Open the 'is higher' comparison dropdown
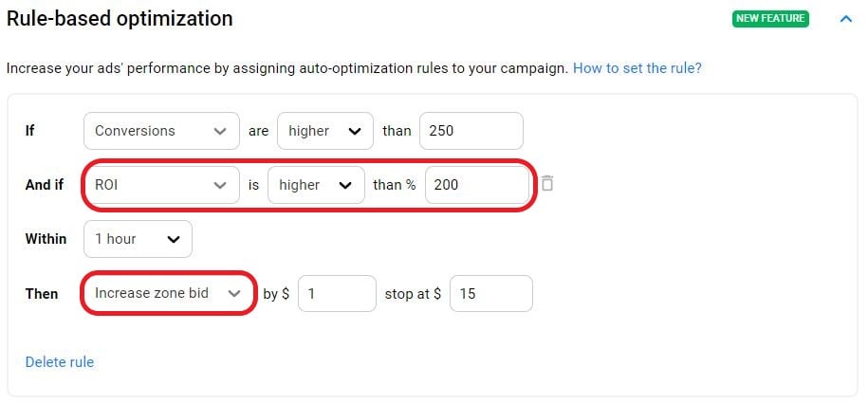Screen dimensions: 868x404 [317, 185]
